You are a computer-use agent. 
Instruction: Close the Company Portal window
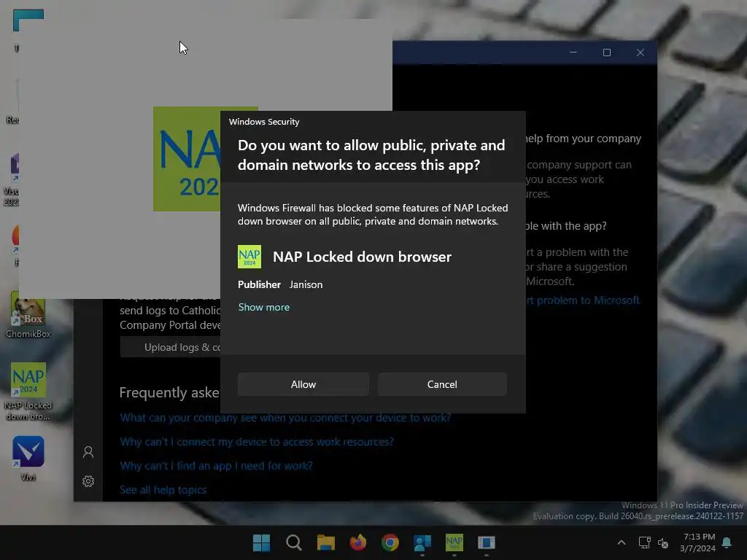640,52
